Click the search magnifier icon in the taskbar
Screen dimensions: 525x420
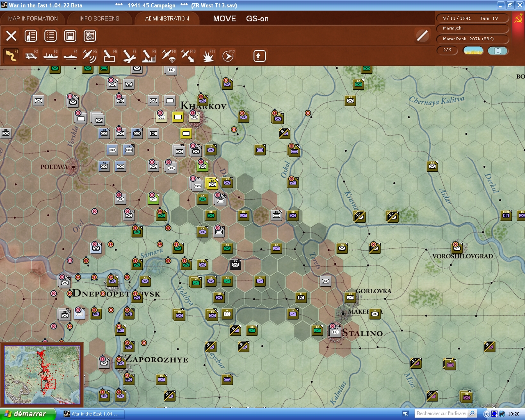point(472,413)
